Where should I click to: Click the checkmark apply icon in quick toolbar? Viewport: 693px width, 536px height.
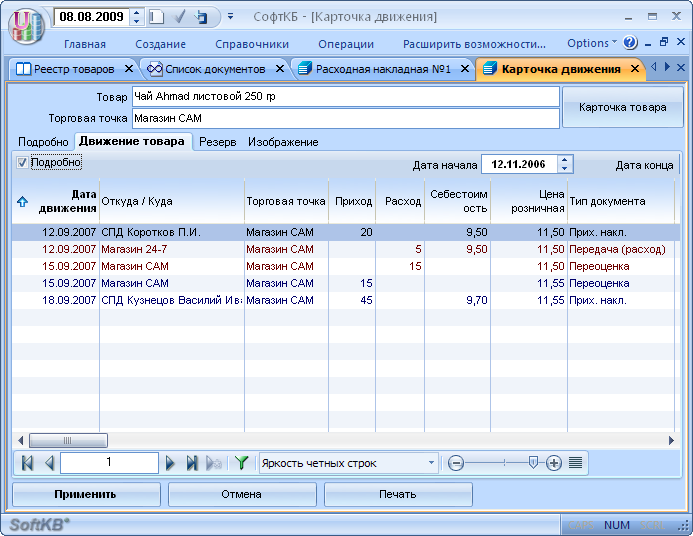pyautogui.click(x=179, y=17)
